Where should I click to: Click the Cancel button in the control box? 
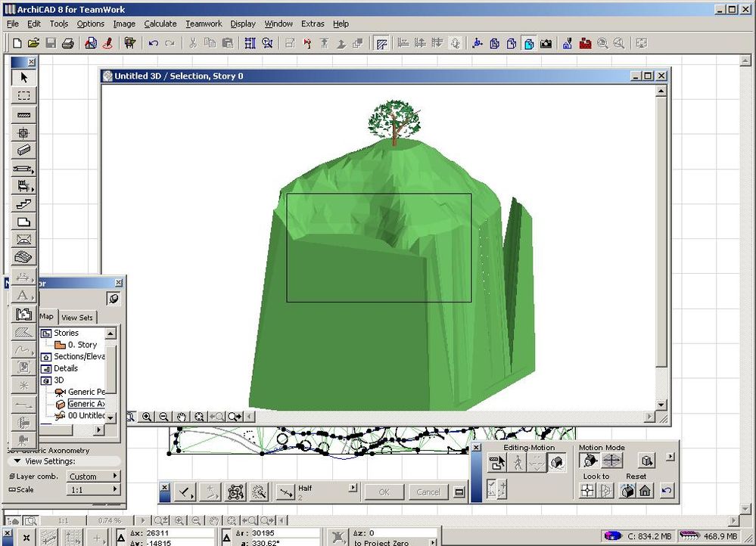pyautogui.click(x=428, y=492)
